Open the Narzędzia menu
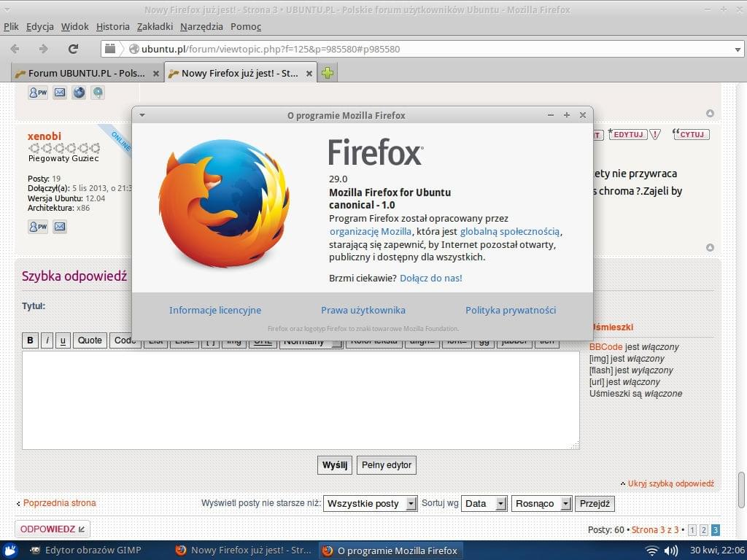Screen dimensions: 747x560 coord(201,27)
